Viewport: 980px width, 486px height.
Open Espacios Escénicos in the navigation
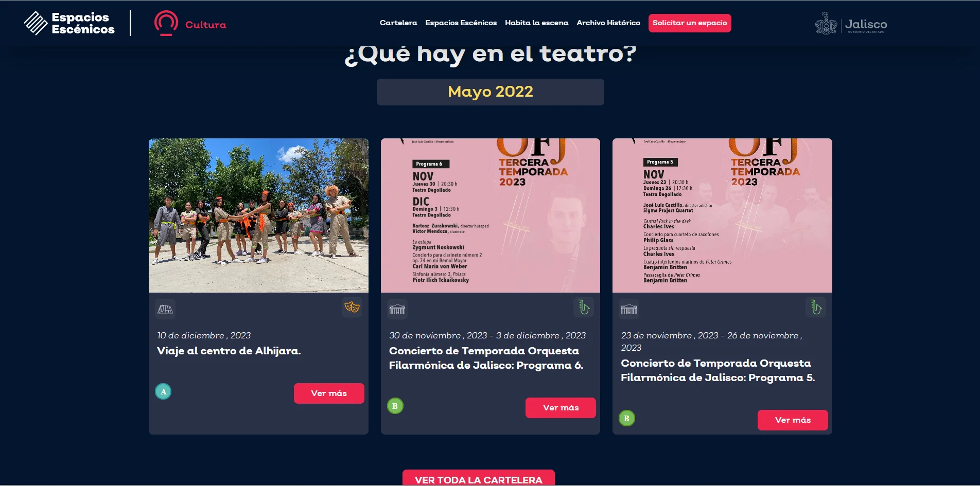pyautogui.click(x=461, y=23)
